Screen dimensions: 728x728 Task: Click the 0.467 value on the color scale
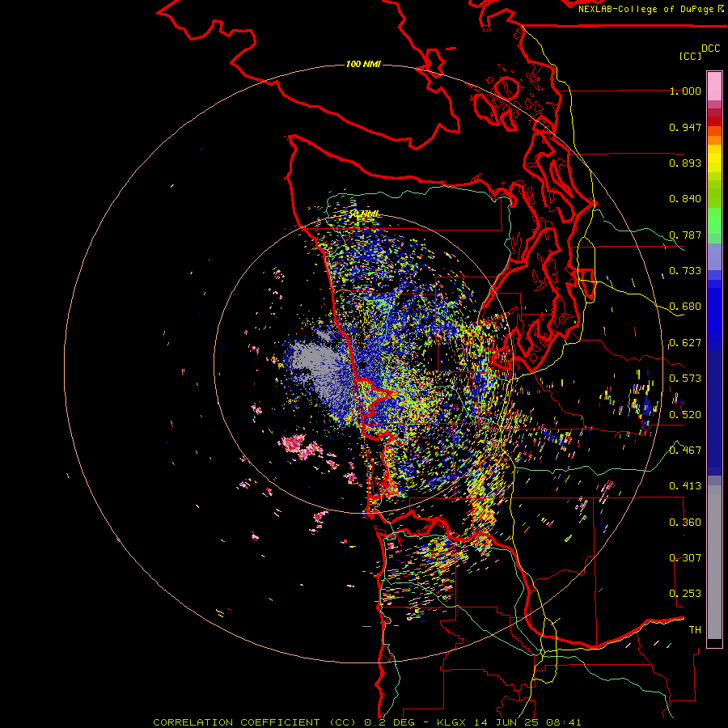(x=685, y=451)
